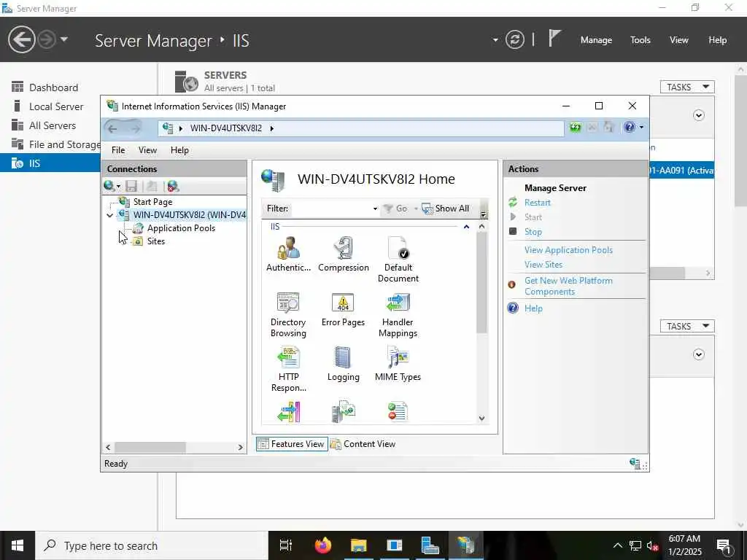Click the View Sites link
The image size is (747, 560).
tap(543, 264)
